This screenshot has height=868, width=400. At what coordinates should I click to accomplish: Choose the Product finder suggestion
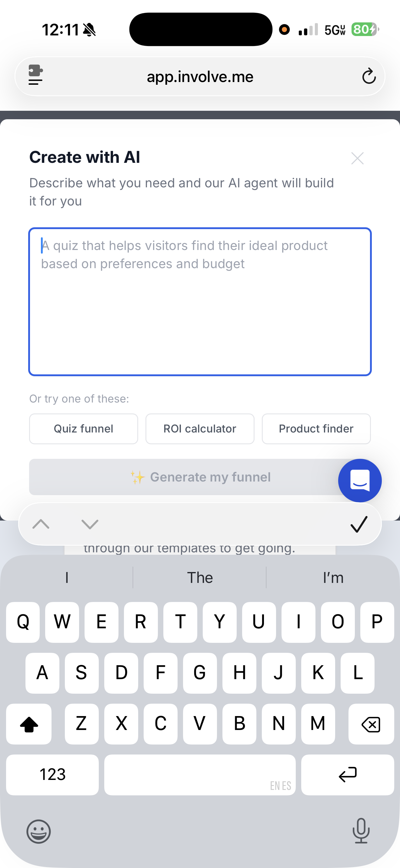coord(316,429)
